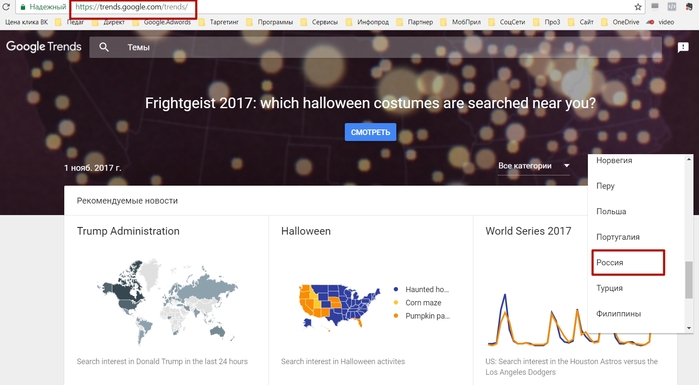Click the Google Trends search magnifier icon
Image resolution: width=699 pixels, height=385 pixels.
(104, 47)
